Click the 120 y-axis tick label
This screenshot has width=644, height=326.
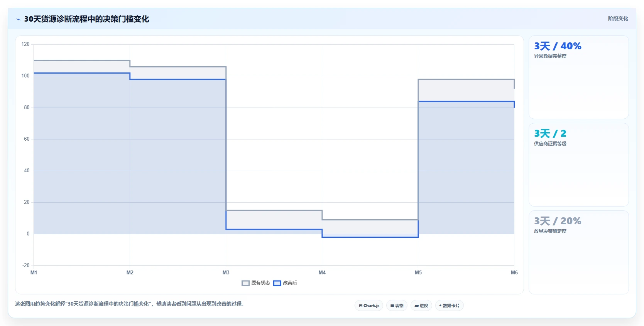click(25, 44)
